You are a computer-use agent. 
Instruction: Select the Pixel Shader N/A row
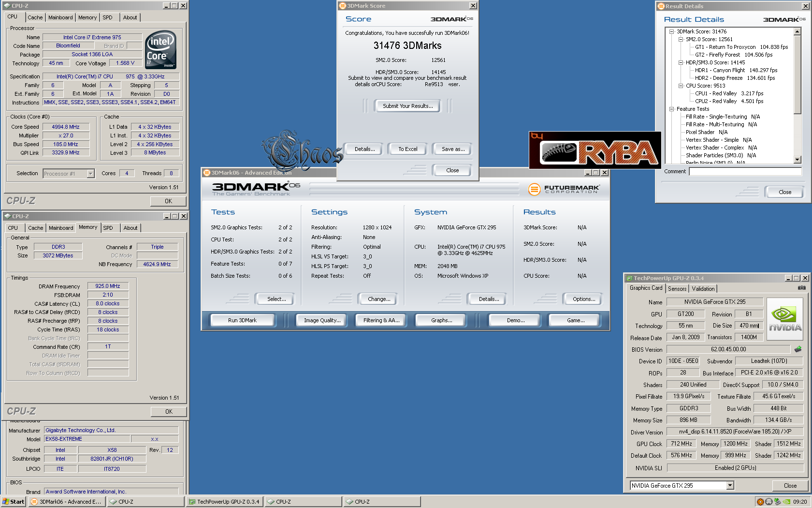pos(706,132)
